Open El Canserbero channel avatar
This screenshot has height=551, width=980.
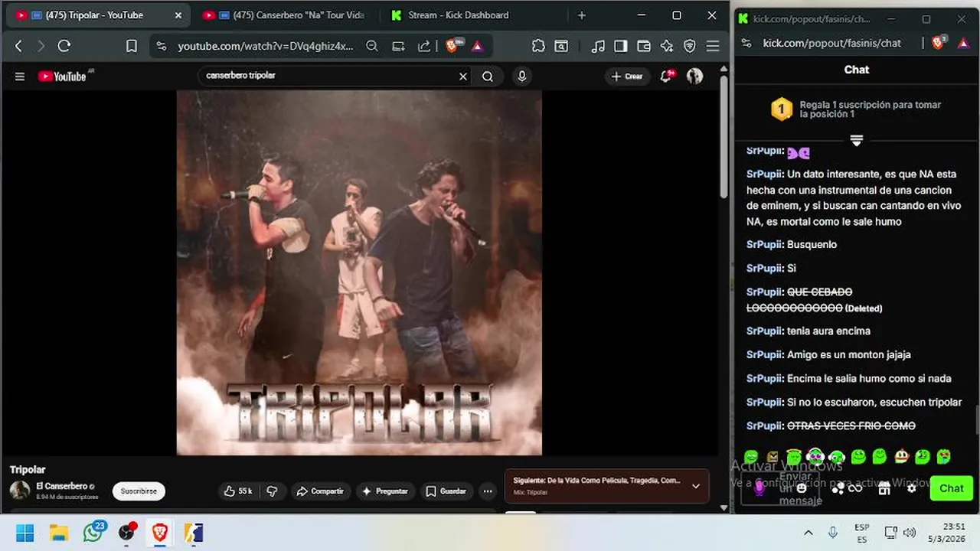tap(20, 491)
